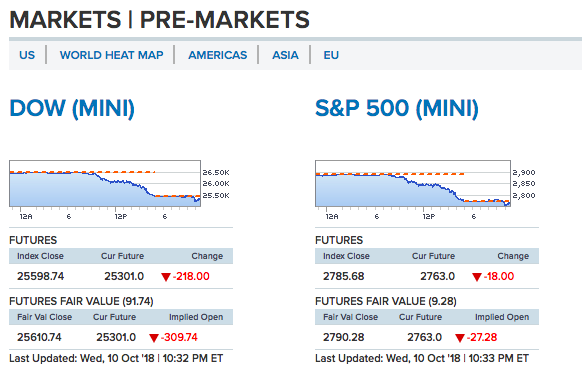
Task: Open the Asia markets tab
Action: (x=285, y=55)
